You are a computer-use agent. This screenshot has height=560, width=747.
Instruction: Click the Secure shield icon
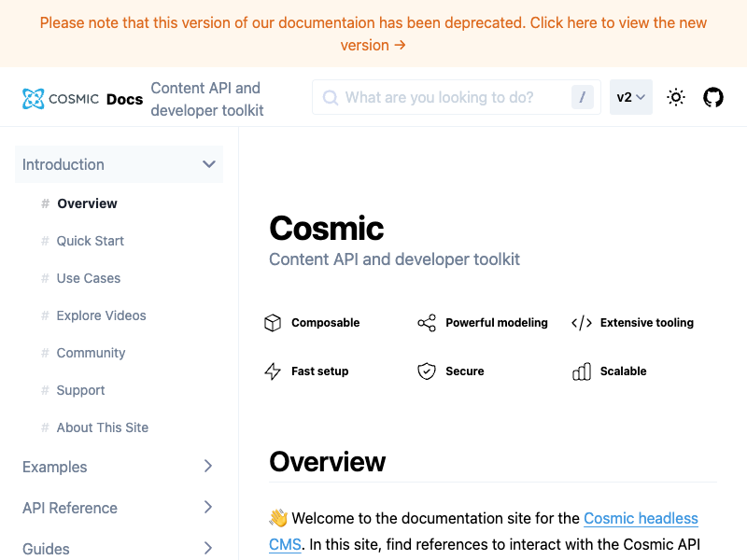point(427,371)
